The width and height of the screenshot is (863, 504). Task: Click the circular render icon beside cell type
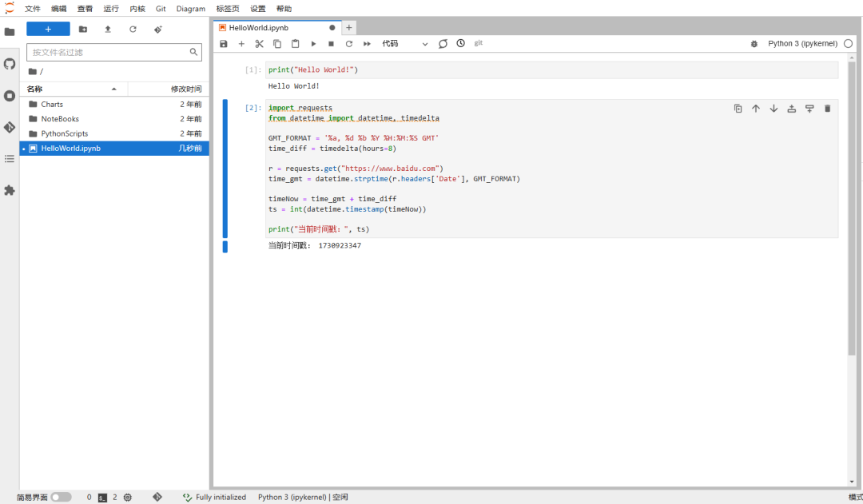(x=443, y=43)
